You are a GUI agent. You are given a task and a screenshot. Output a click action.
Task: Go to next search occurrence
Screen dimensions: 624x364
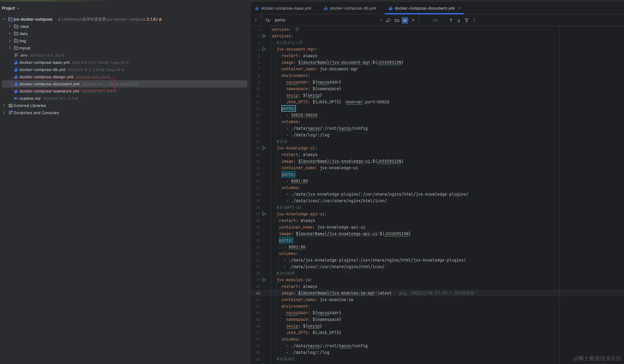(x=459, y=20)
